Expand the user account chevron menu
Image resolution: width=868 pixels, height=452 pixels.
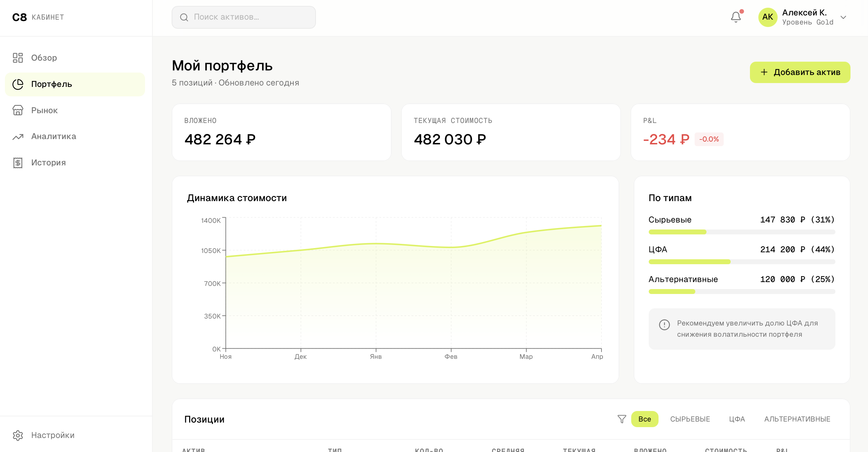tap(843, 17)
